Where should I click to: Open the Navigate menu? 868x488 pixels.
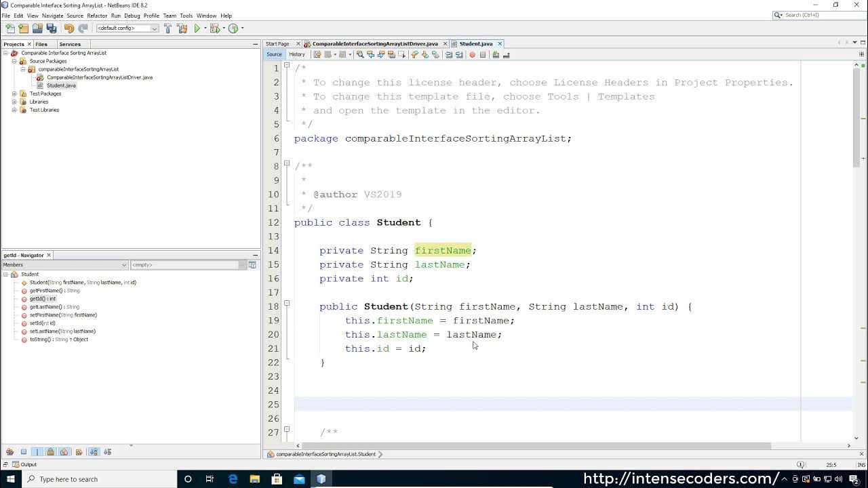tap(52, 16)
